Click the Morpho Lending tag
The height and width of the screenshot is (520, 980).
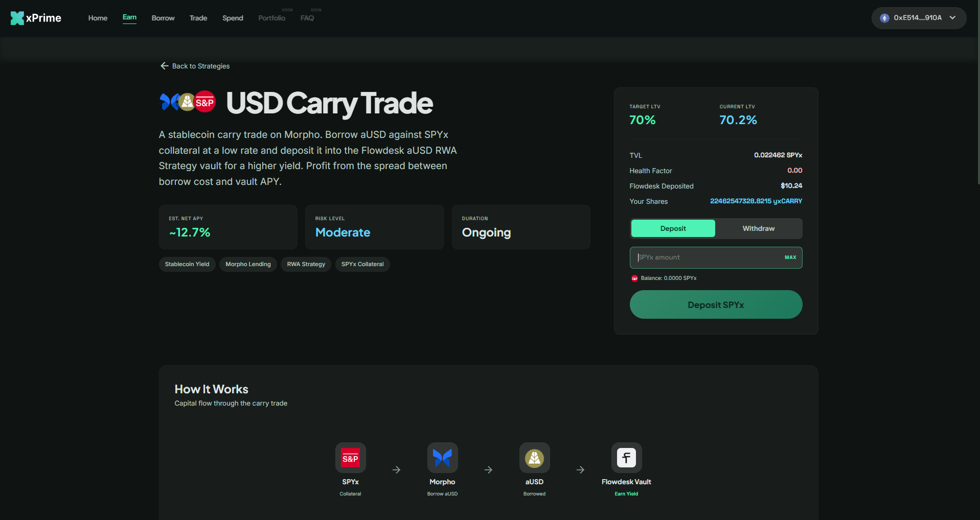[248, 264]
